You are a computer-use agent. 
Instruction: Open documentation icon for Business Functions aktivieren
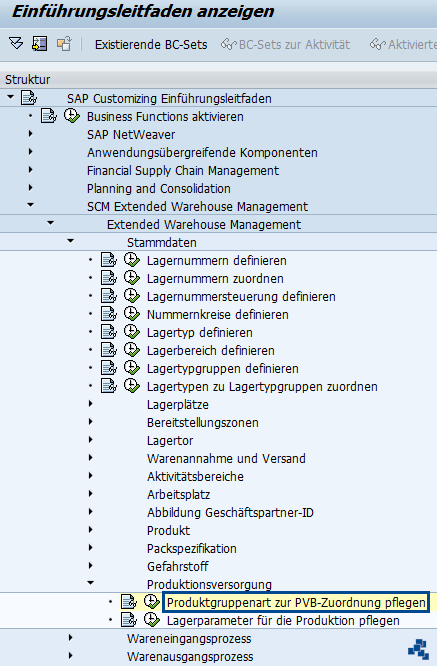click(49, 116)
